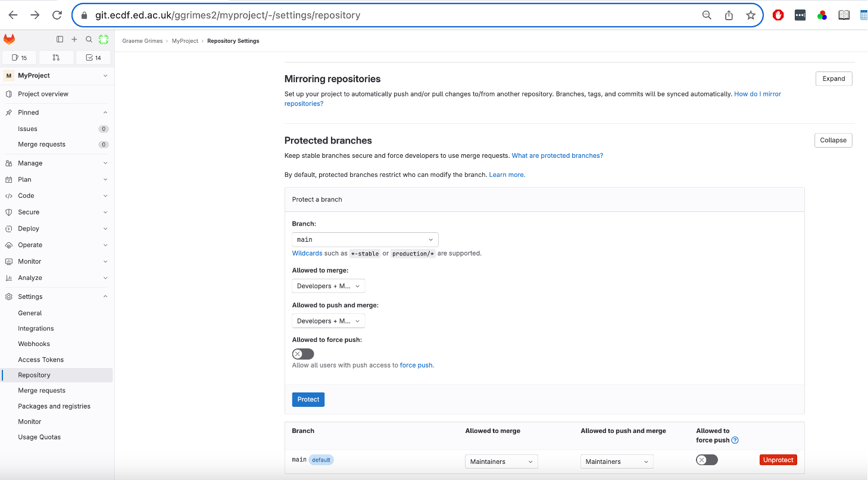This screenshot has width=868, height=480.
Task: Open Packages and registries settings
Action: click(x=57, y=406)
